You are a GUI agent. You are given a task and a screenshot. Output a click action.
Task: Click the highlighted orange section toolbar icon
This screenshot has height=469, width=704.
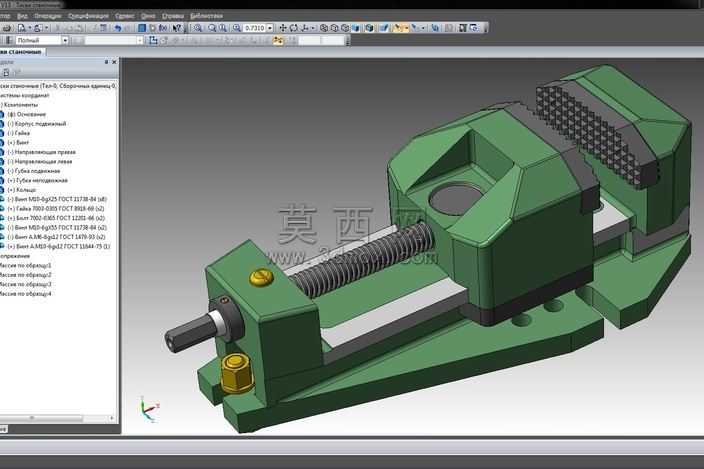[x=397, y=28]
